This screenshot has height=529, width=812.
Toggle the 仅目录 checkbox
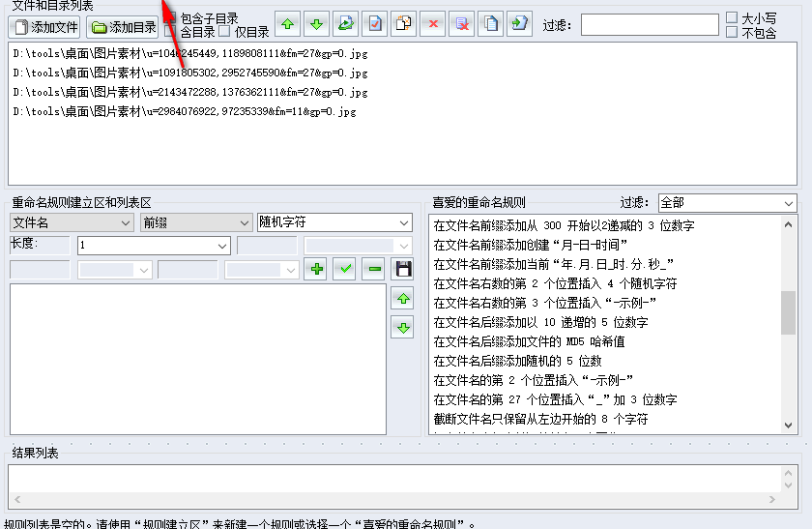tap(224, 32)
